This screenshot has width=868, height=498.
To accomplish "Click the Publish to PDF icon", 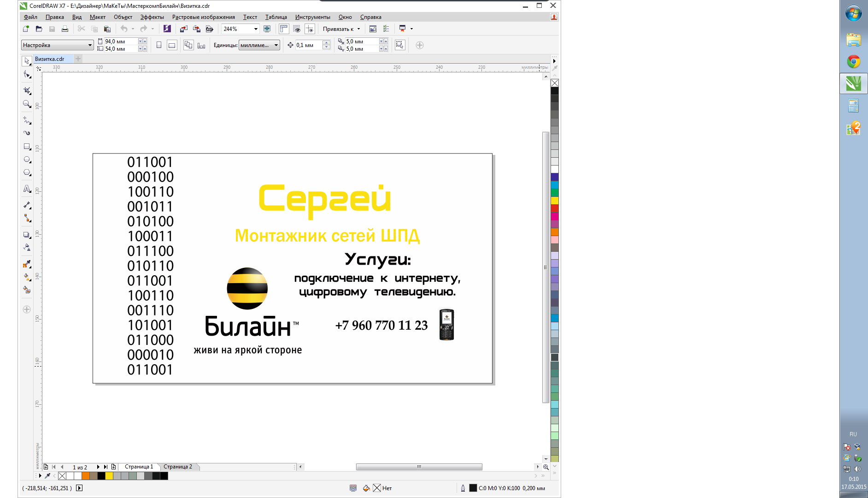I will click(210, 29).
